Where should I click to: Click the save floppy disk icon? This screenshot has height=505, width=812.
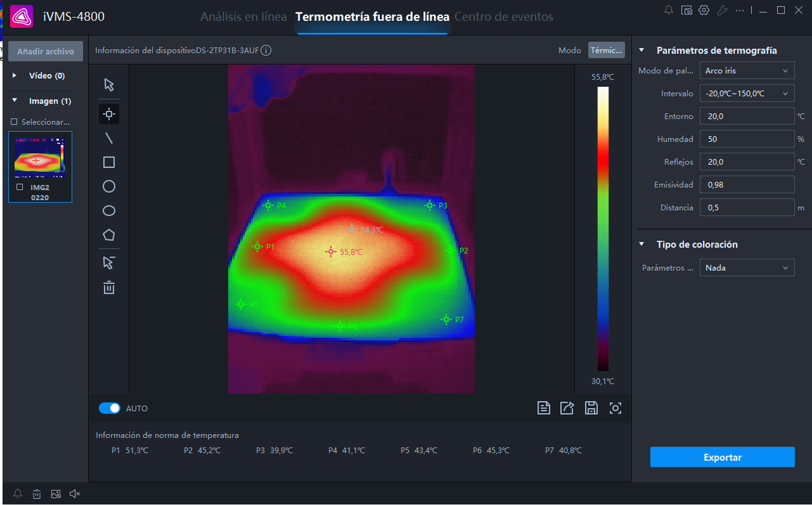tap(591, 408)
